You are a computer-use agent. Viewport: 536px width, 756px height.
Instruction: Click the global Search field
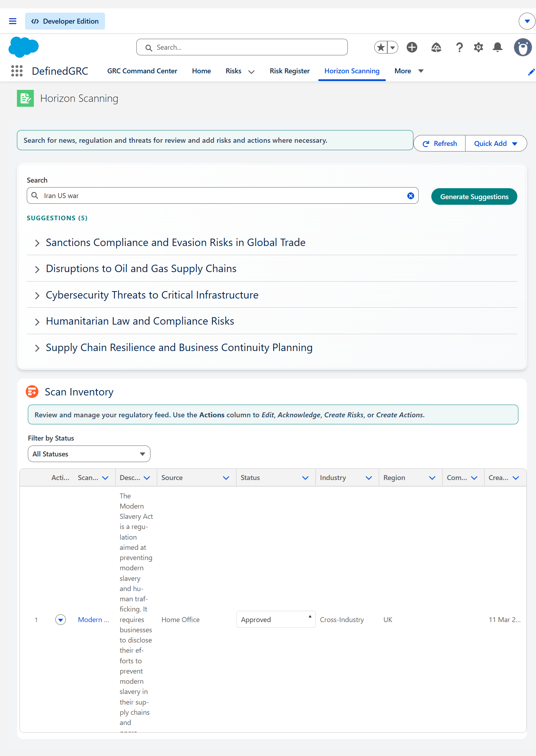[x=242, y=47]
